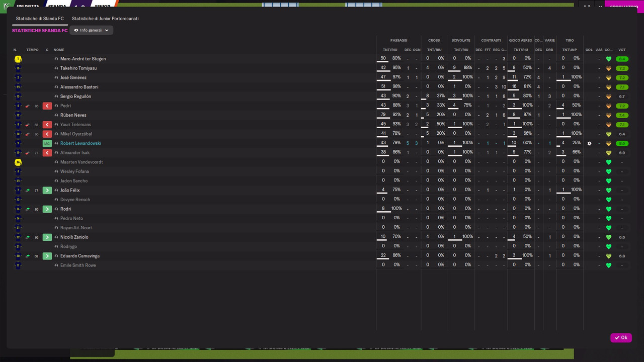Click Sergio Reguilón's 6.7 rating

[x=622, y=97]
